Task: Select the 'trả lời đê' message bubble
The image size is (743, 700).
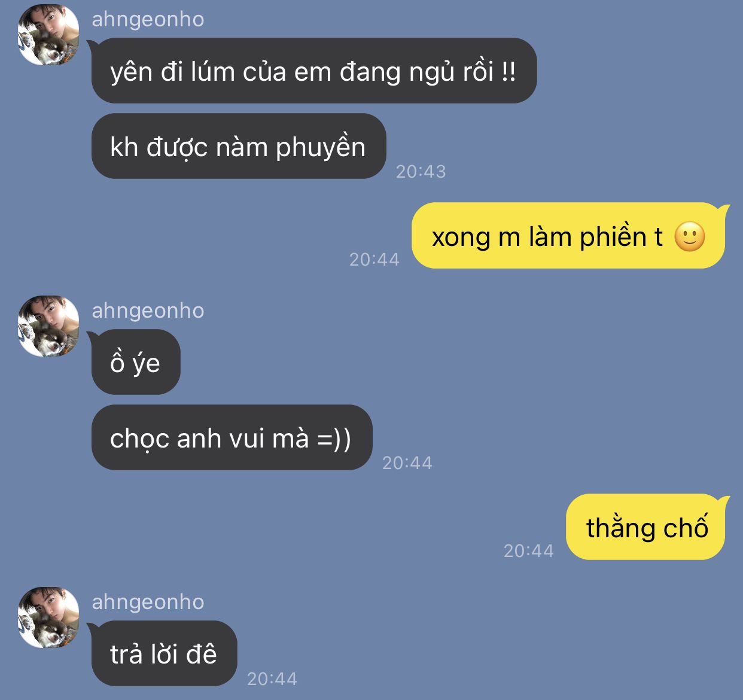Action: [x=165, y=653]
